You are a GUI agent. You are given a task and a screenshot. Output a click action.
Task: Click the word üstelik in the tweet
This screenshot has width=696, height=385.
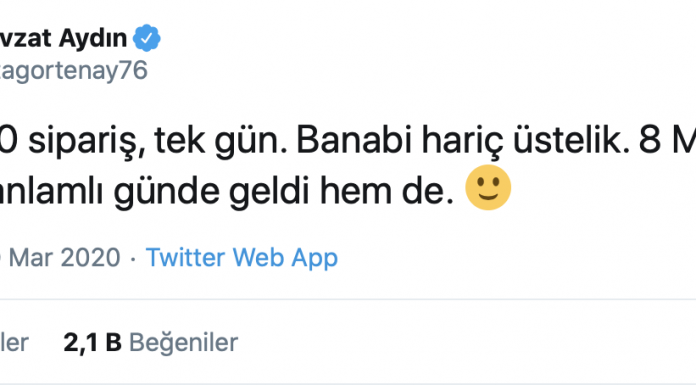pyautogui.click(x=571, y=140)
